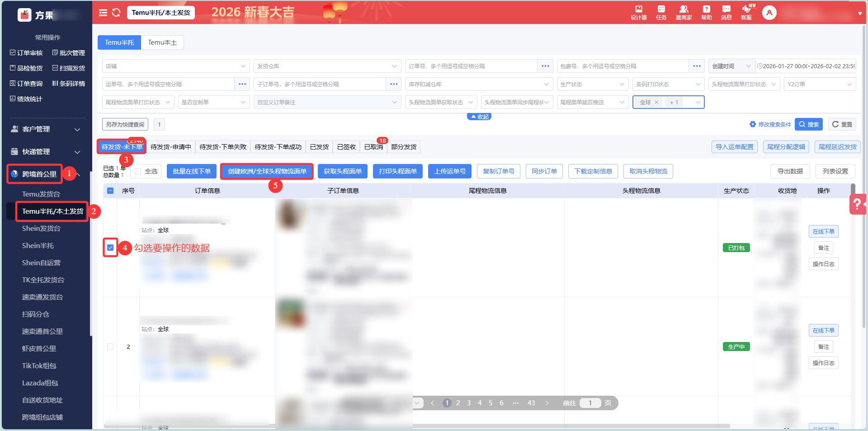
Task: Open 订单查询 shortcut in sidebar
Action: click(26, 84)
